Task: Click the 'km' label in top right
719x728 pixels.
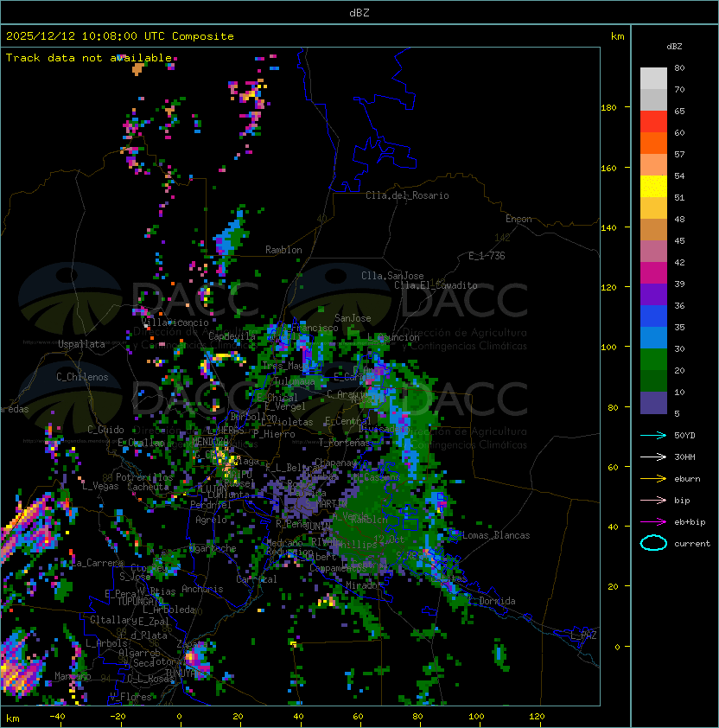Action: pos(617,36)
